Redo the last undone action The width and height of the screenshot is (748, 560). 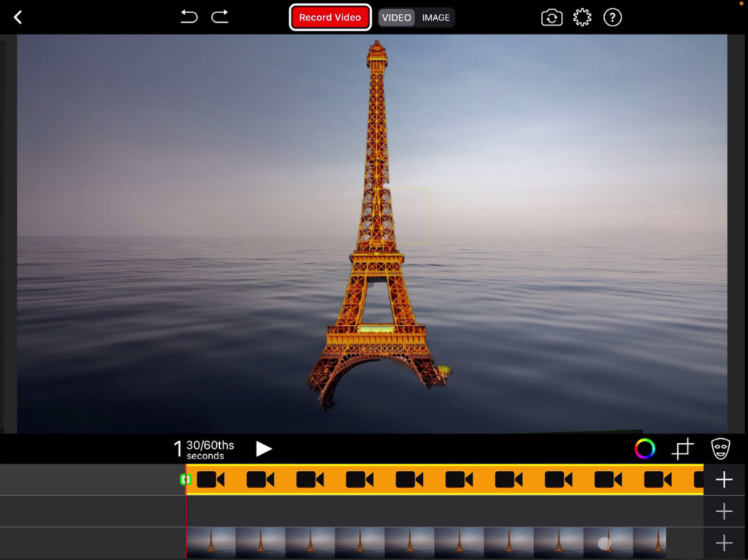[220, 17]
